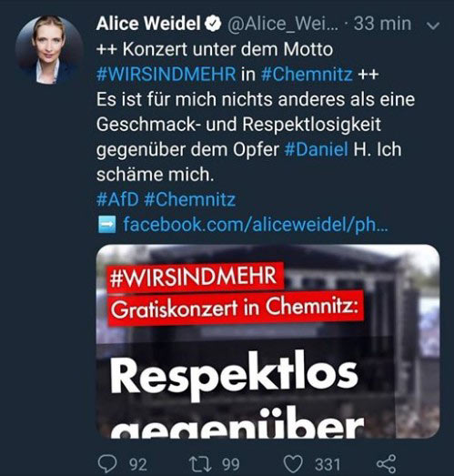Click the red #WIRSINDMEHR banner in the image
Viewport: 454px width, 476px height.
(x=196, y=277)
